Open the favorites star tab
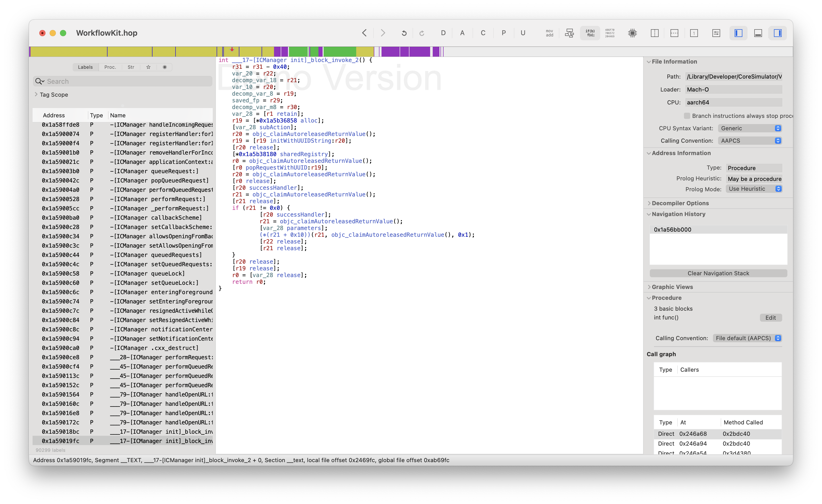The height and width of the screenshot is (504, 822). click(148, 67)
